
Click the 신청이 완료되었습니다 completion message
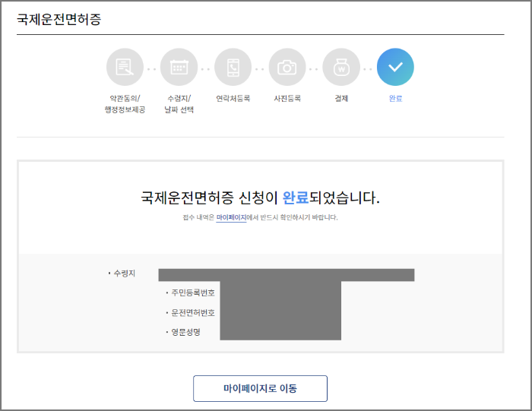coord(260,198)
